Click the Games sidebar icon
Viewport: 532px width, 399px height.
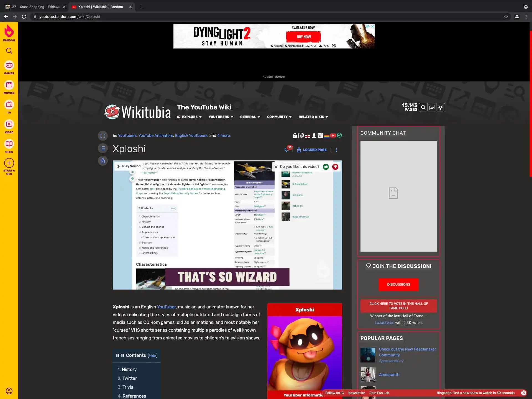click(9, 65)
